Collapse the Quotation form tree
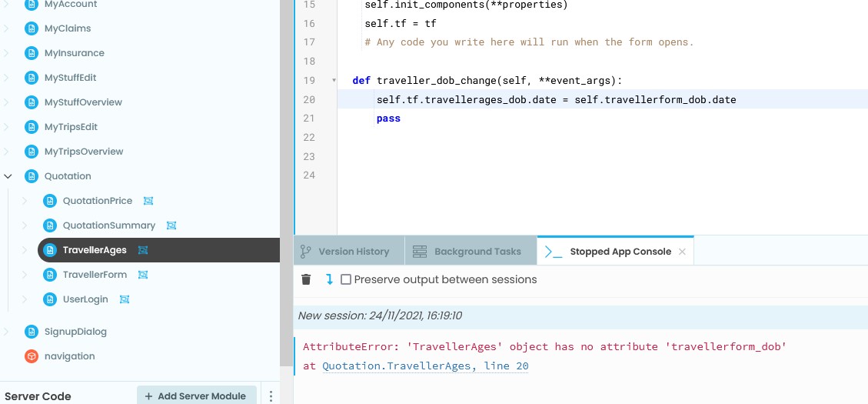 pos(8,176)
